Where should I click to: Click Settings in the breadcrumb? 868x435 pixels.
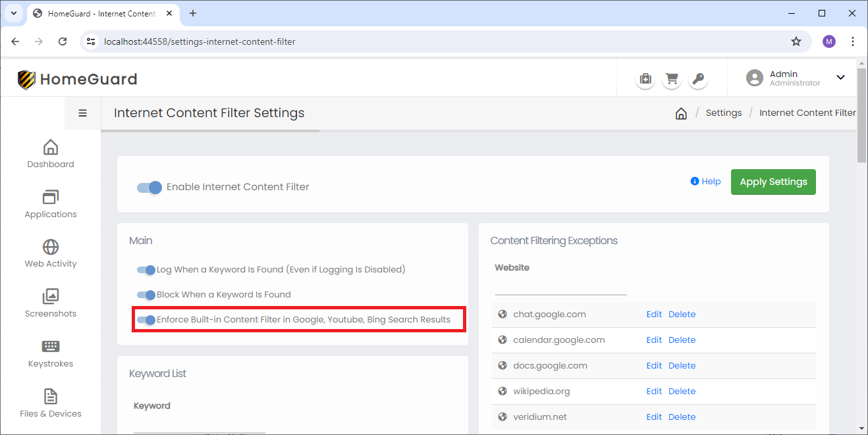(x=724, y=113)
